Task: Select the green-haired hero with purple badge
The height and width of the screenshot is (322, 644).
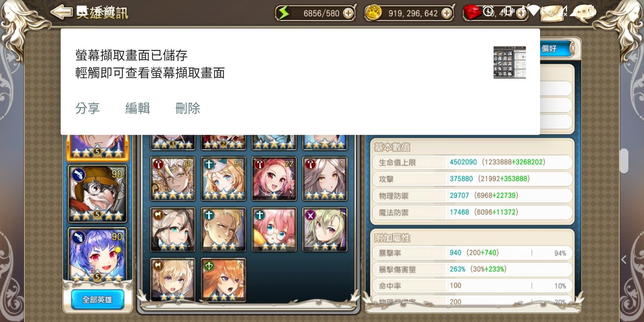Action: pos(325,229)
